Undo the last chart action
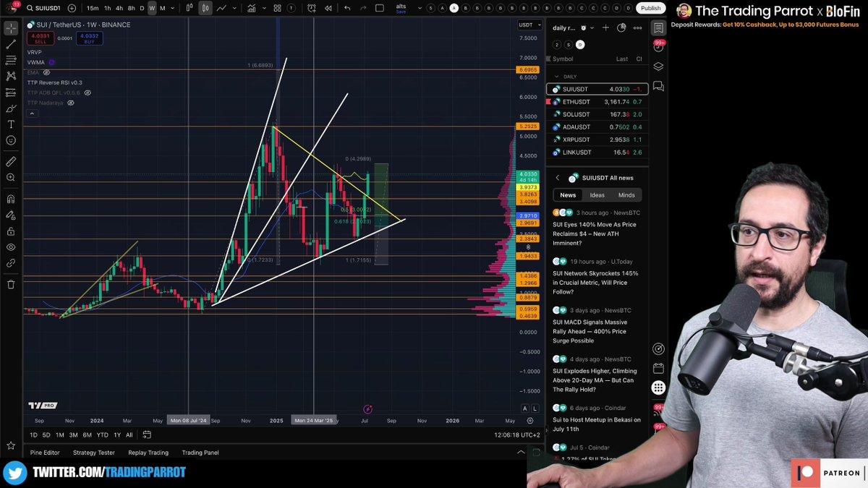The width and height of the screenshot is (868, 488). 347,8
